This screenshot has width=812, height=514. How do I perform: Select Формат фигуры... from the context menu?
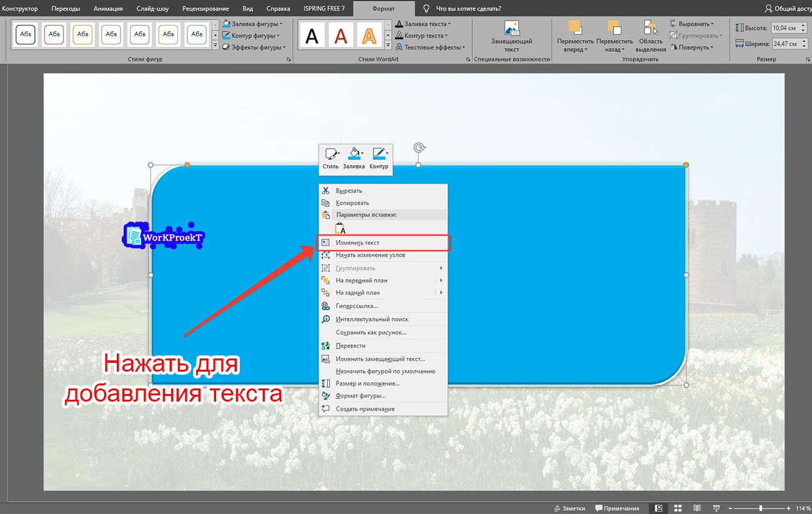click(x=360, y=395)
